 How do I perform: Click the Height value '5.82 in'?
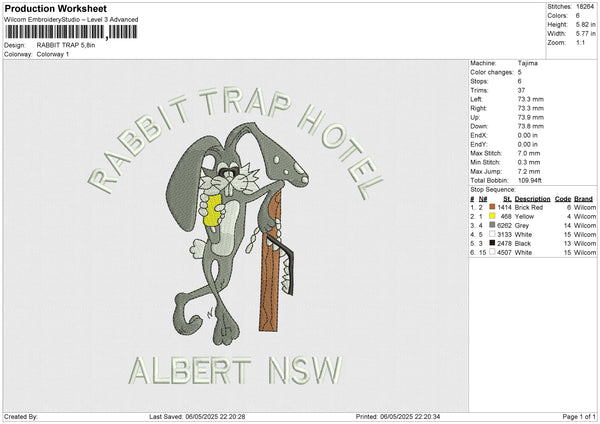pyautogui.click(x=585, y=24)
